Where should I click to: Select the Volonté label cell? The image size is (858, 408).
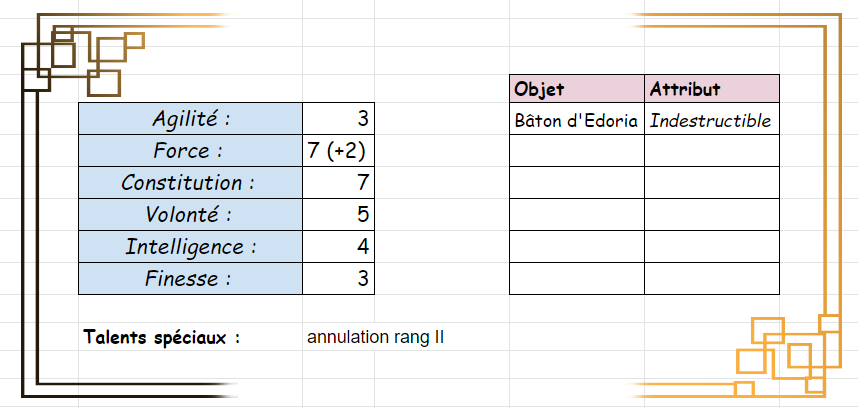point(190,215)
